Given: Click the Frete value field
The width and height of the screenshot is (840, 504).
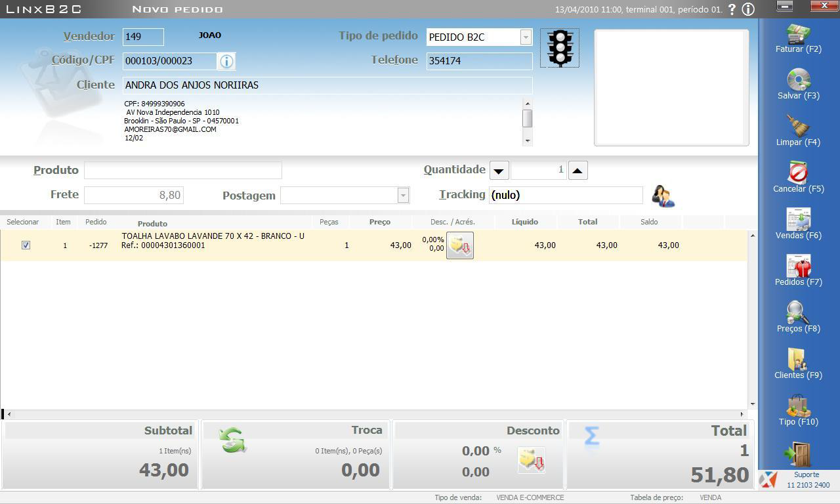Looking at the screenshot, I should click(134, 195).
